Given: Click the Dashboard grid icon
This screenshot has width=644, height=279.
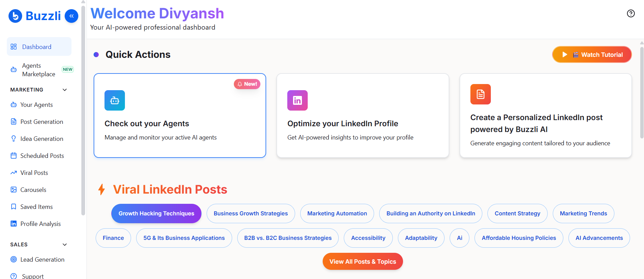Looking at the screenshot, I should pyautogui.click(x=14, y=47).
